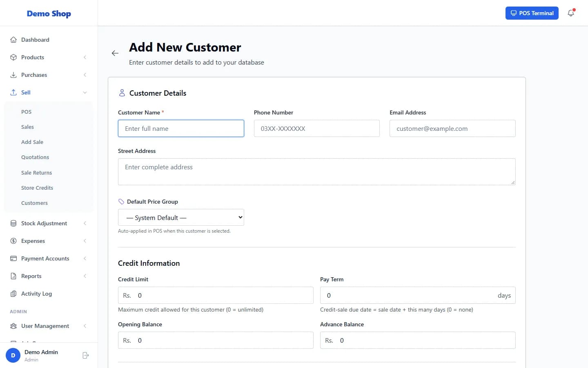This screenshot has height=368, width=588.
Task: Click the Purchases download icon
Action: (13, 75)
